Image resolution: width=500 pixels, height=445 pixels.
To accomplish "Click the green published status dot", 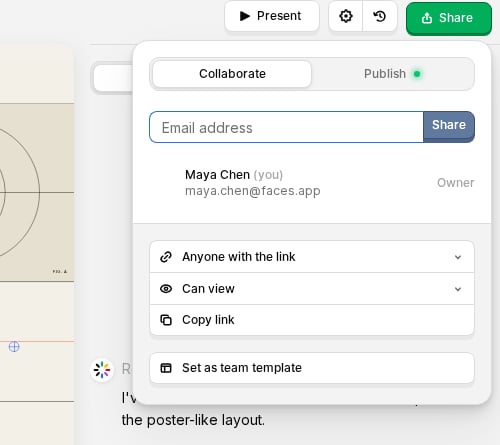I will coord(417,74).
